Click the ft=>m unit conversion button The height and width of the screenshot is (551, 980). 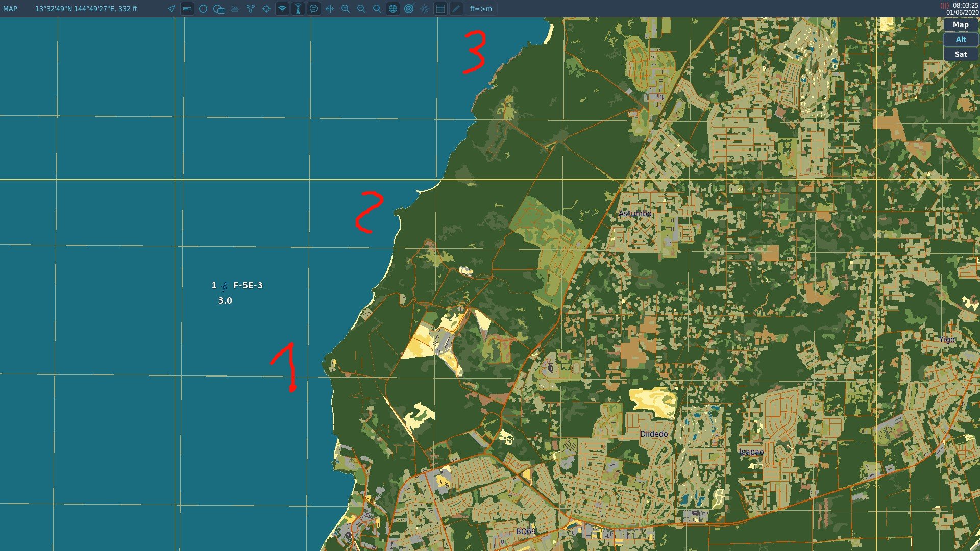(x=481, y=9)
